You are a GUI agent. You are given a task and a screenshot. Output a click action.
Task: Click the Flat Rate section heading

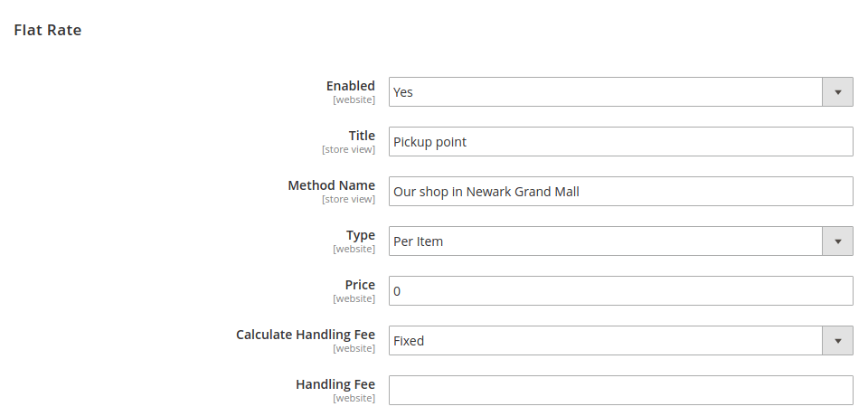tap(48, 30)
